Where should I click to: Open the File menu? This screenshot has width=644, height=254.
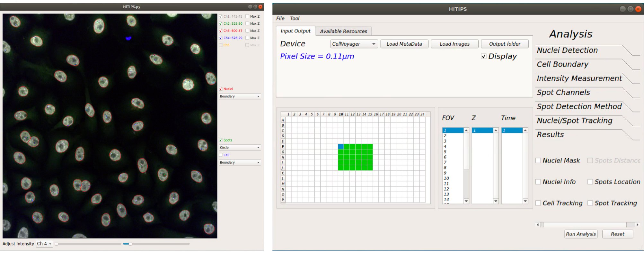coord(280,18)
